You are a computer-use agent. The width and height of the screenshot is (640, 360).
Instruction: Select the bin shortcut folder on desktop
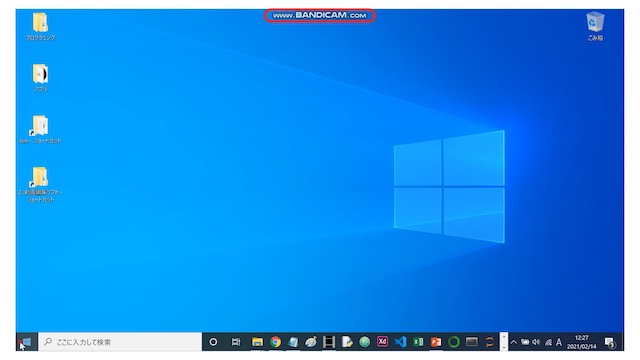pyautogui.click(x=40, y=129)
